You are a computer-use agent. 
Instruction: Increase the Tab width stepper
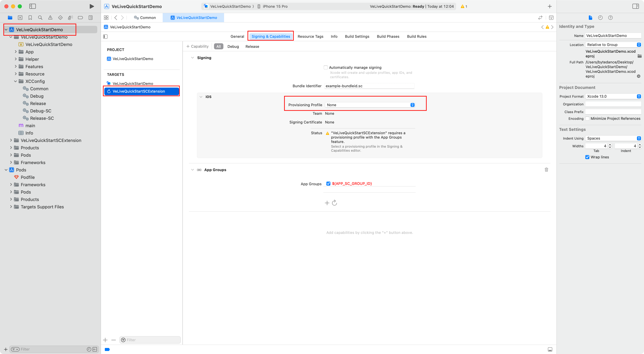click(x=610, y=145)
